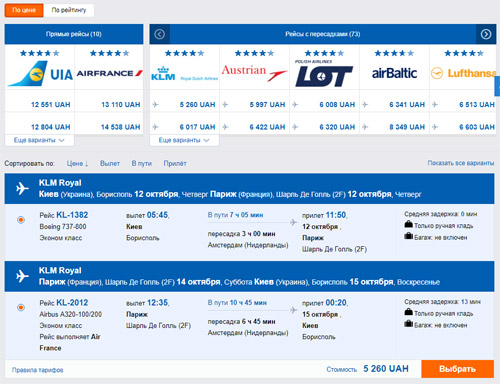Expand more variants under connecting flights

tap(184, 140)
